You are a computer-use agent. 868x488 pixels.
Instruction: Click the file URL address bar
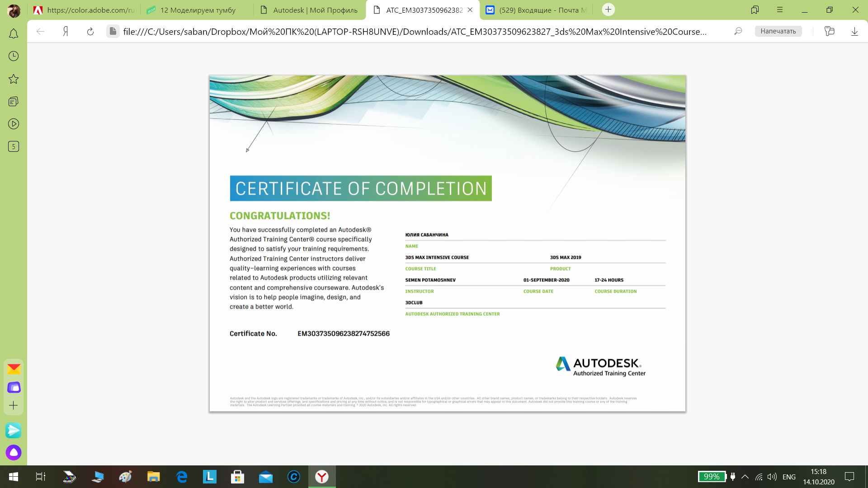click(x=414, y=31)
